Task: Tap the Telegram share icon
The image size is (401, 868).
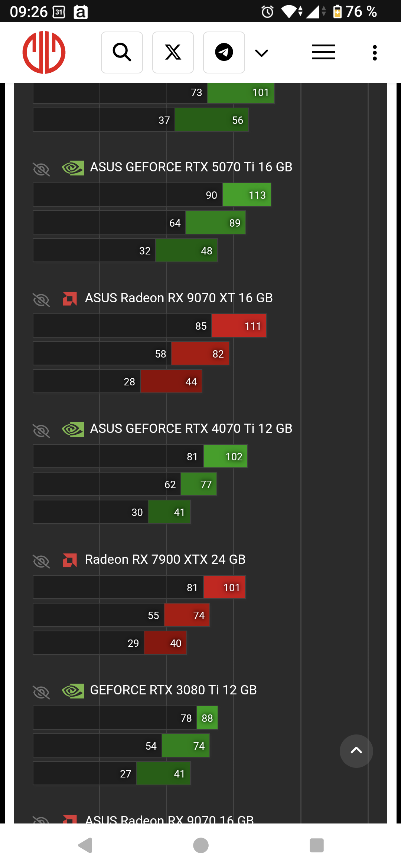Action: (224, 52)
